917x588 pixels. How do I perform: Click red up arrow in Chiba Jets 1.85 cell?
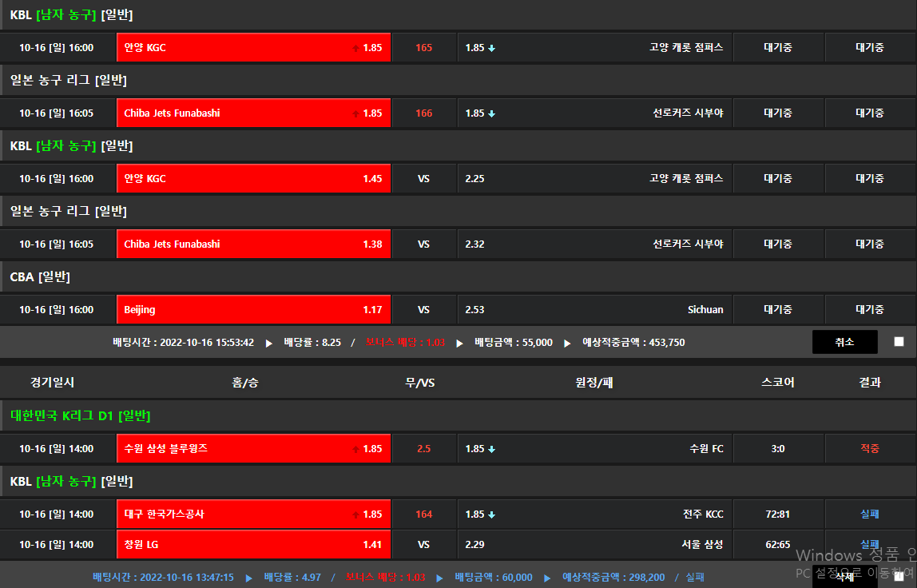pos(355,113)
